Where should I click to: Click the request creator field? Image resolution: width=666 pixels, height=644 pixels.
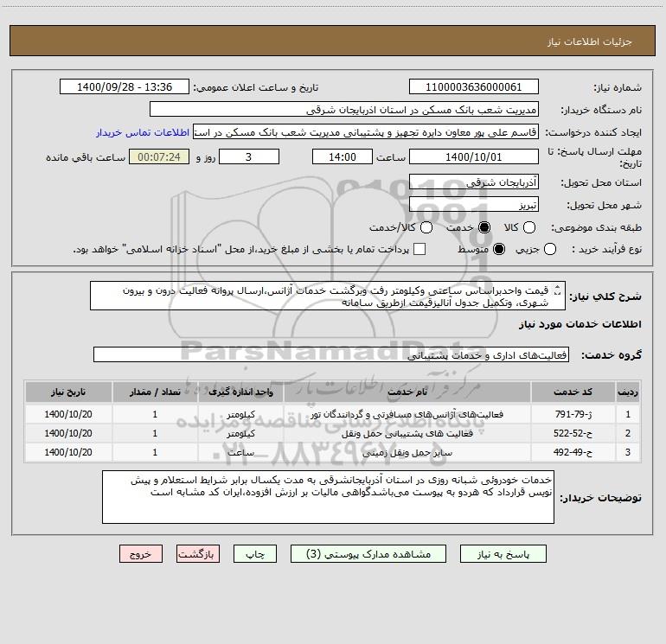(x=366, y=132)
